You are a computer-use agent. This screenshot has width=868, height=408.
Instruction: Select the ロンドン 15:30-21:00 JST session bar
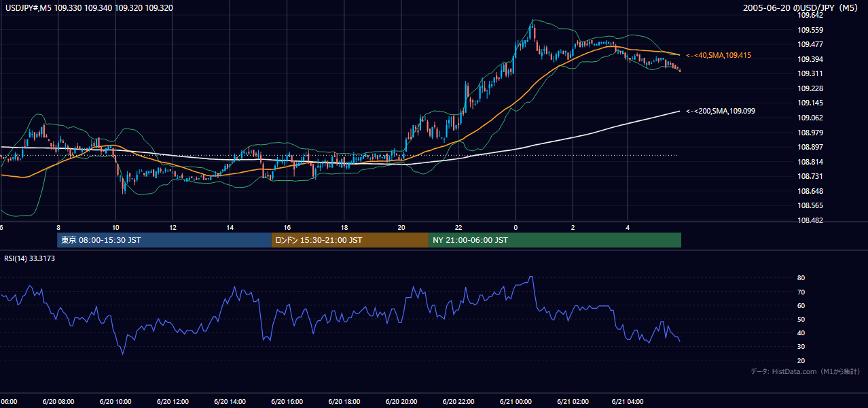click(x=350, y=240)
